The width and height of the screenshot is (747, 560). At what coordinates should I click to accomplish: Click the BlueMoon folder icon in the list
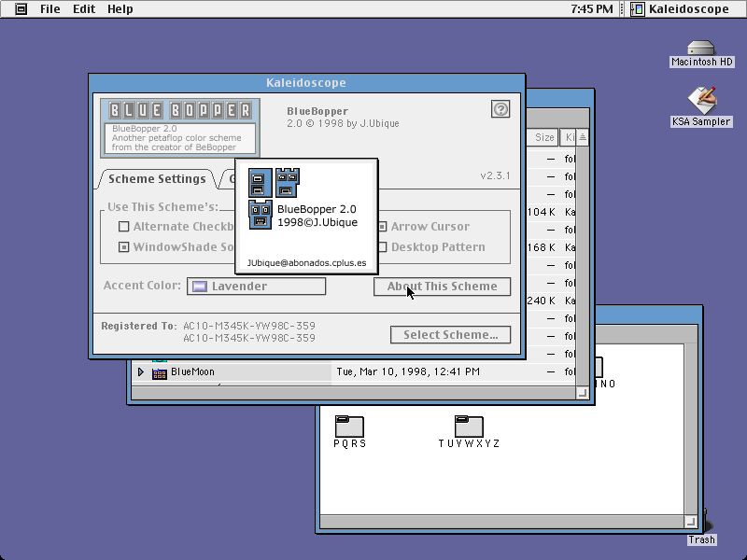(x=160, y=372)
